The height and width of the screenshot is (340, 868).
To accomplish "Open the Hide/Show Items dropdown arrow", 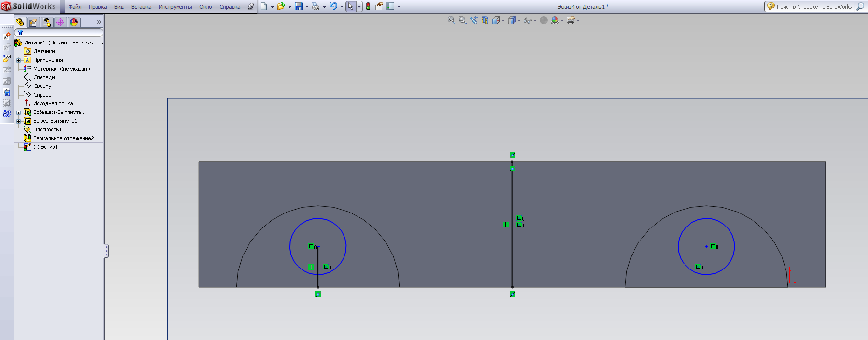I will [535, 21].
